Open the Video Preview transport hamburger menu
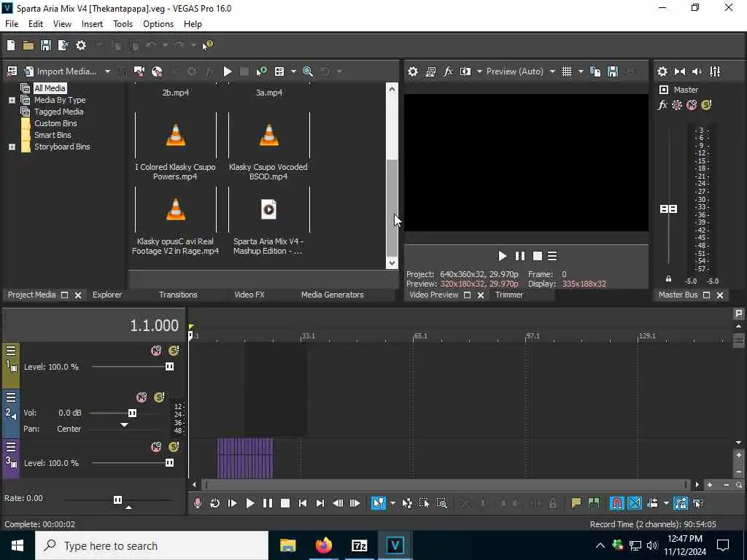The height and width of the screenshot is (560, 747). tap(552, 256)
